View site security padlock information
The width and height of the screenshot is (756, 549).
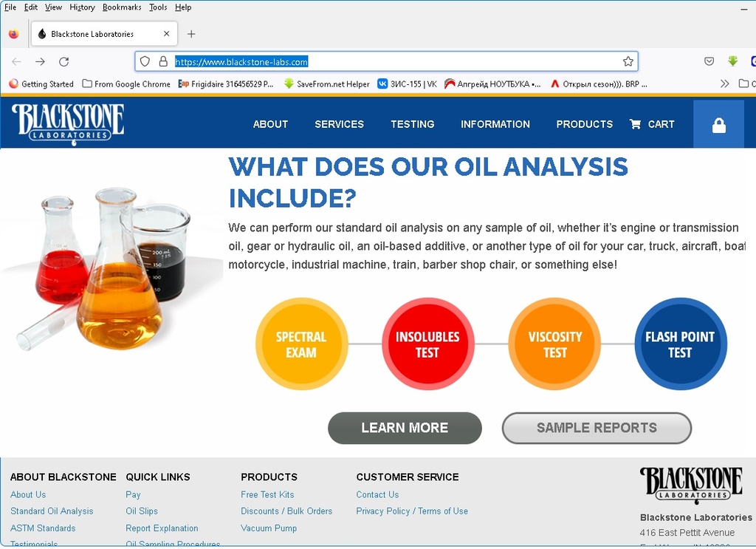point(163,61)
